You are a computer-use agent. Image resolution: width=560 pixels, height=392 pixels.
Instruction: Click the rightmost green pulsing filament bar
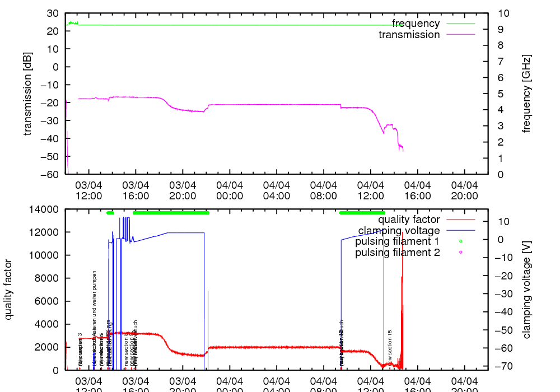click(362, 213)
